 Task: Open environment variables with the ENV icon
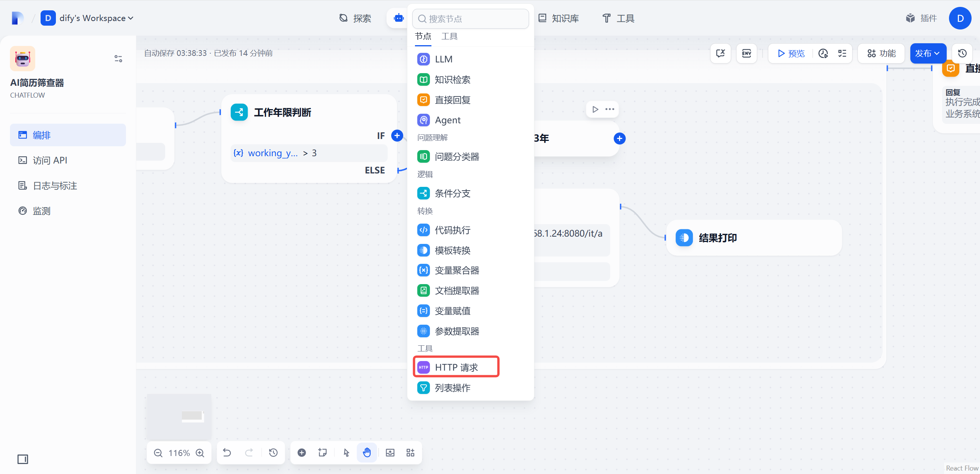pos(746,53)
